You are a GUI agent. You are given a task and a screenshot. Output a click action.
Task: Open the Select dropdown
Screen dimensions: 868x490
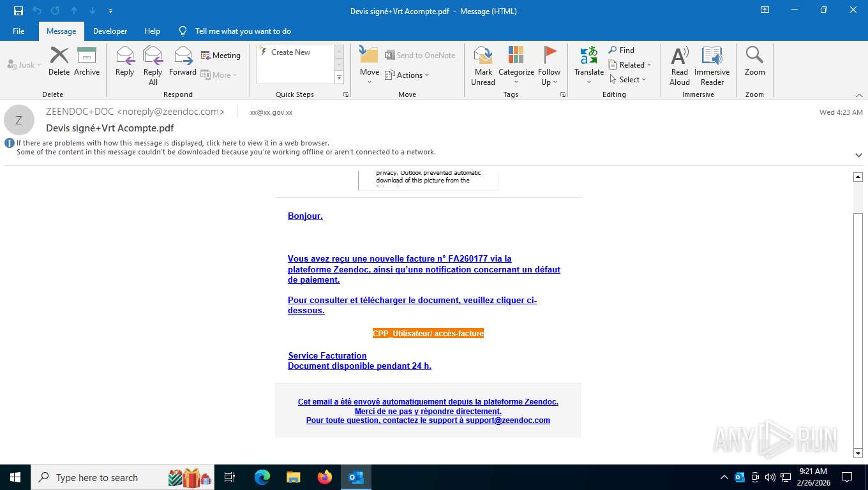(628, 80)
